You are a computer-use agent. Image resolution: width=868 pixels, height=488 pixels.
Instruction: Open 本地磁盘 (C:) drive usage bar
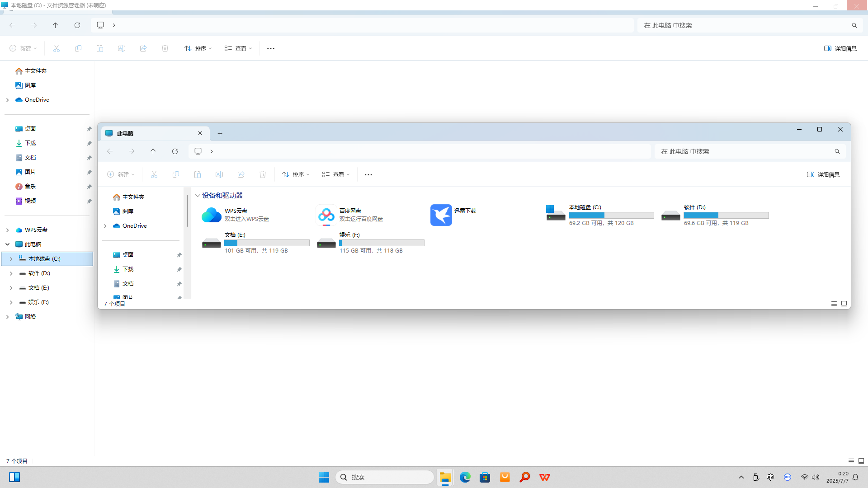[611, 216]
